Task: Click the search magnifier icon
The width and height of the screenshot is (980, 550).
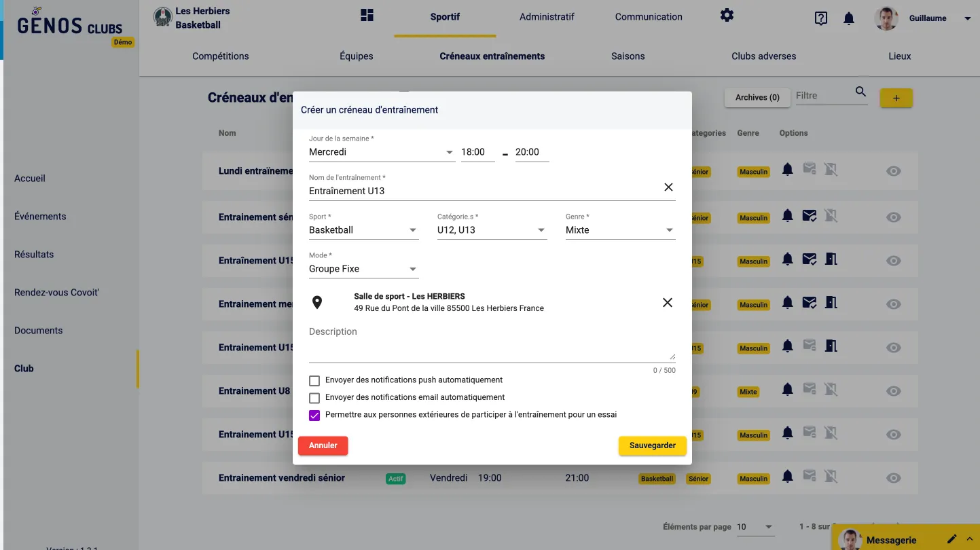Action: [860, 92]
